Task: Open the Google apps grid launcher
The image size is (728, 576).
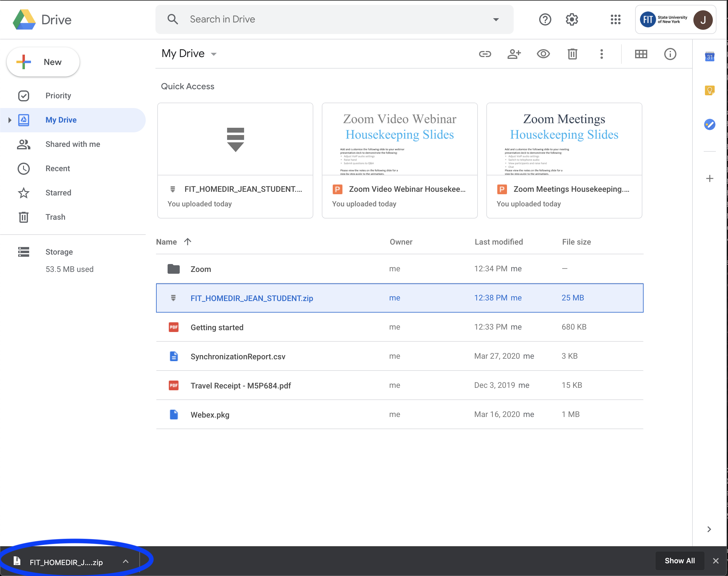Action: 615,19
